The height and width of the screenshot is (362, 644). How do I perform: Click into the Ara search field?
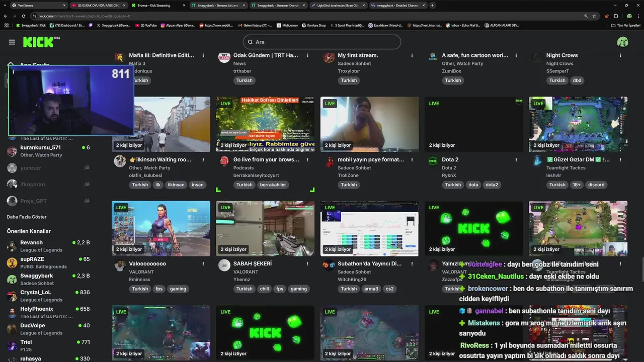pyautogui.click(x=322, y=42)
